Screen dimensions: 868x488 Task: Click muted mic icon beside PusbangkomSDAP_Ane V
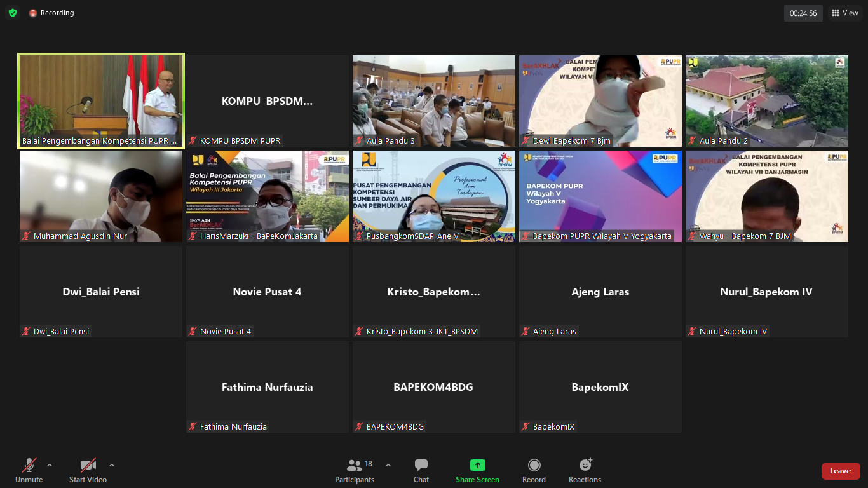pyautogui.click(x=360, y=236)
